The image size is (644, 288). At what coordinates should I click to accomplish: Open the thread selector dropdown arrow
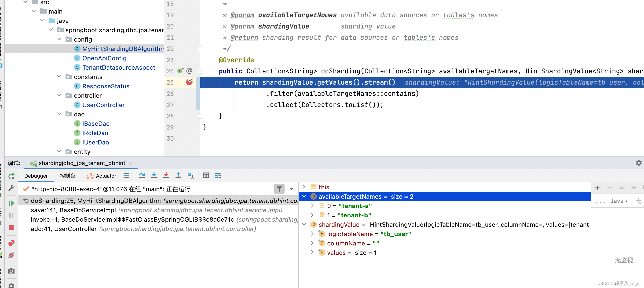click(x=291, y=189)
